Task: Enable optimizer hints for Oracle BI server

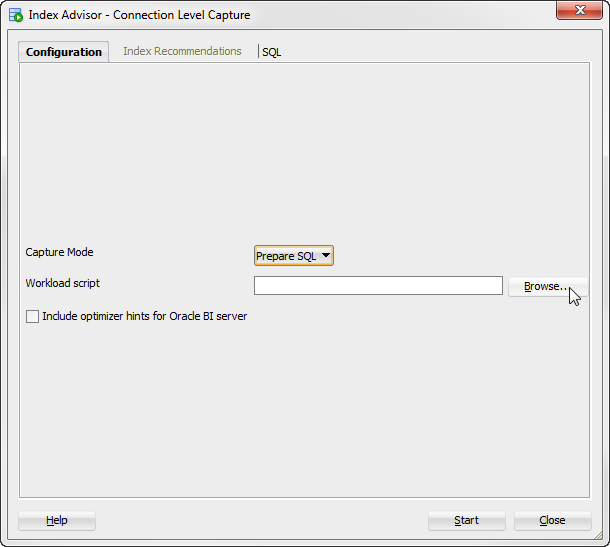Action: click(x=32, y=316)
